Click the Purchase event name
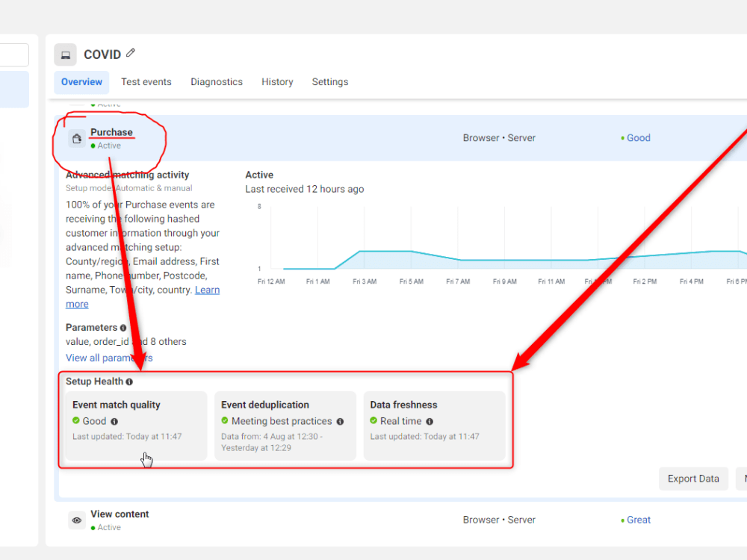The height and width of the screenshot is (560, 747). pyautogui.click(x=111, y=132)
